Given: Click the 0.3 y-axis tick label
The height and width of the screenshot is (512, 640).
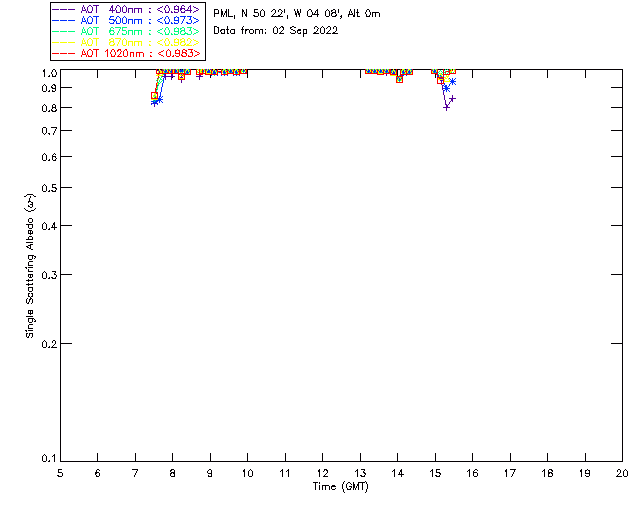Looking at the screenshot, I should [x=49, y=275].
